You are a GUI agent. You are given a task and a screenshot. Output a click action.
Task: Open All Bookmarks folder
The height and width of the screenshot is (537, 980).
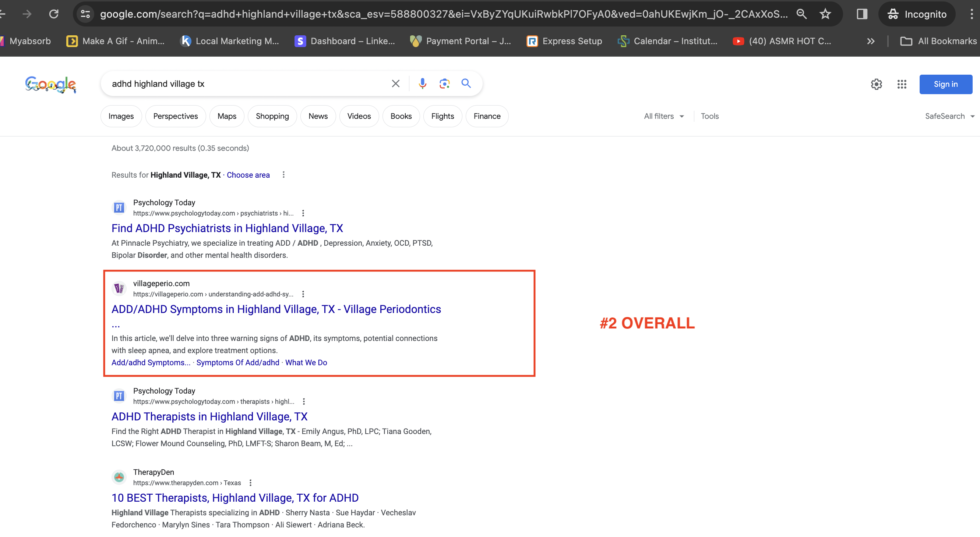[x=938, y=41]
